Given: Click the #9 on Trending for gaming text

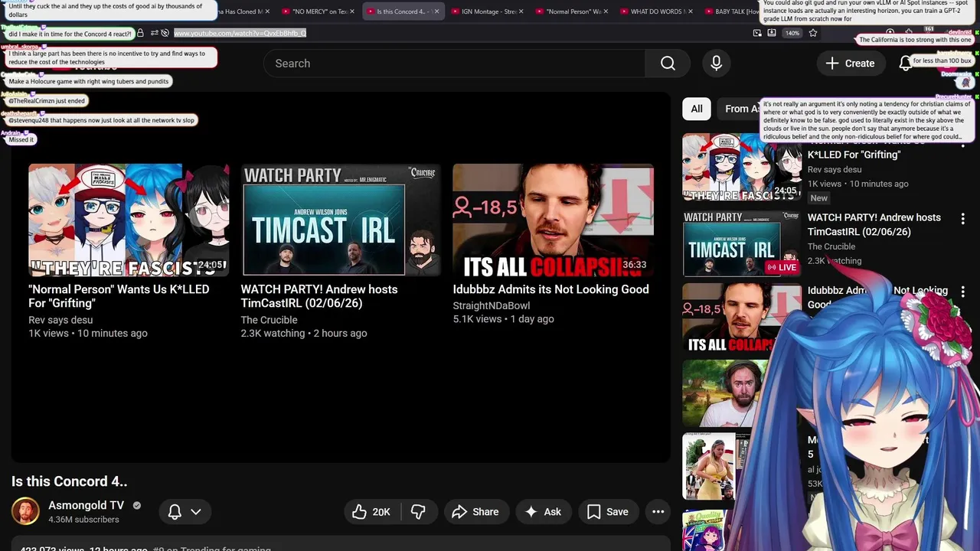Looking at the screenshot, I should tap(211, 549).
